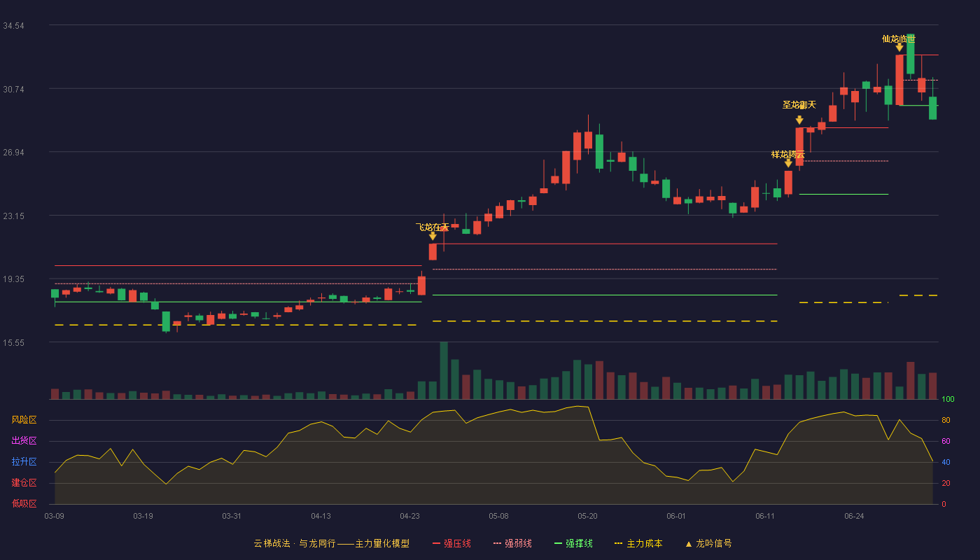The image size is (980, 560).
Task: Toggle the 强弱线 legend item
Action: click(x=512, y=543)
